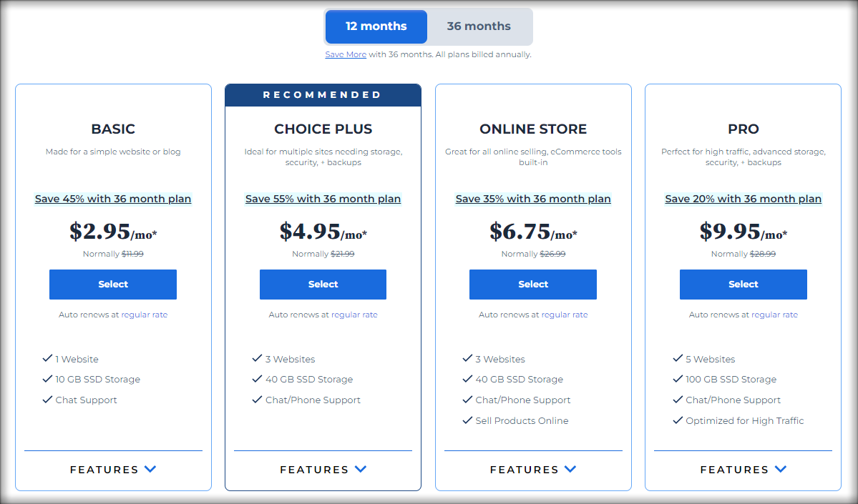The width and height of the screenshot is (858, 504).
Task: Click checkmark icon beside Optimized for High Traffic
Action: pyautogui.click(x=678, y=420)
